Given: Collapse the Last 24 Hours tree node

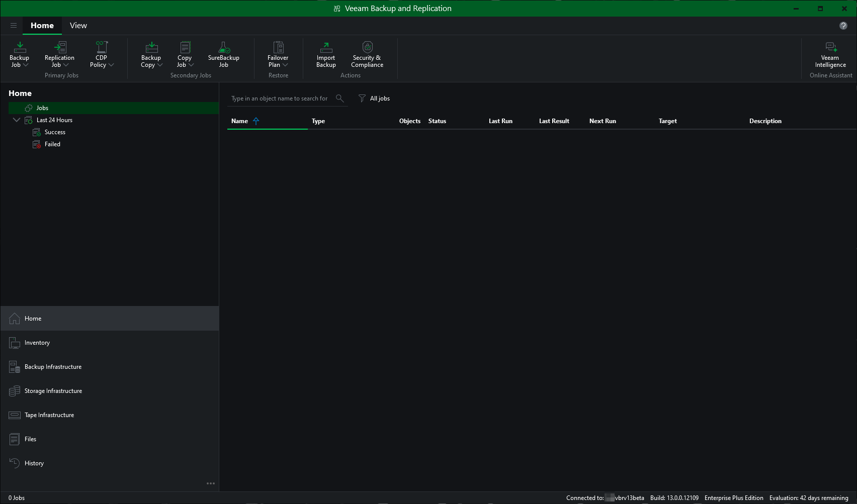Looking at the screenshot, I should (x=17, y=120).
